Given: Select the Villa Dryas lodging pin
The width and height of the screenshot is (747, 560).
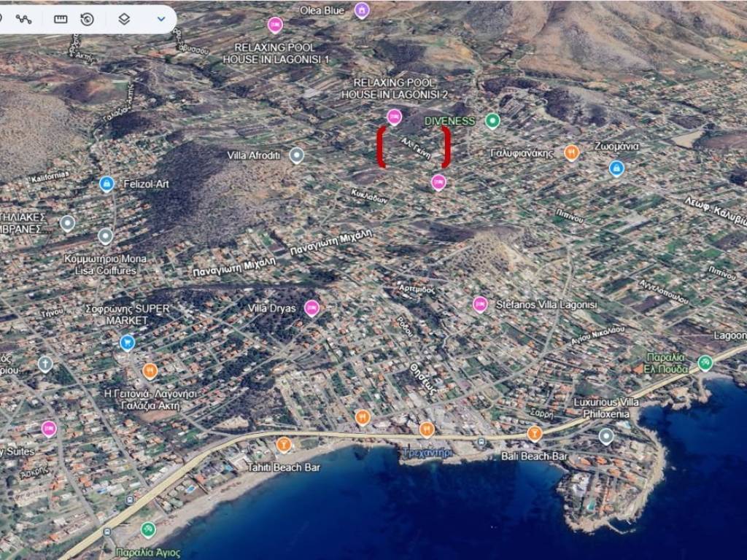Looking at the screenshot, I should [x=311, y=308].
